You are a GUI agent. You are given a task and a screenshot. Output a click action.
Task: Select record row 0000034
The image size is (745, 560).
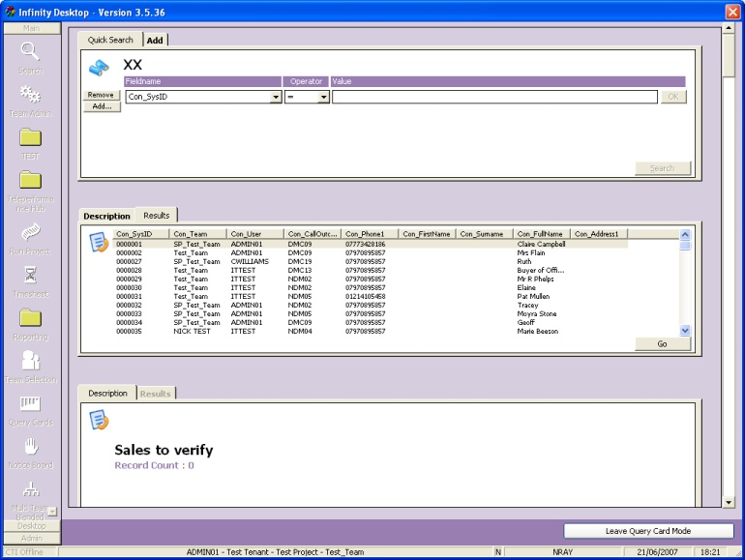click(371, 322)
